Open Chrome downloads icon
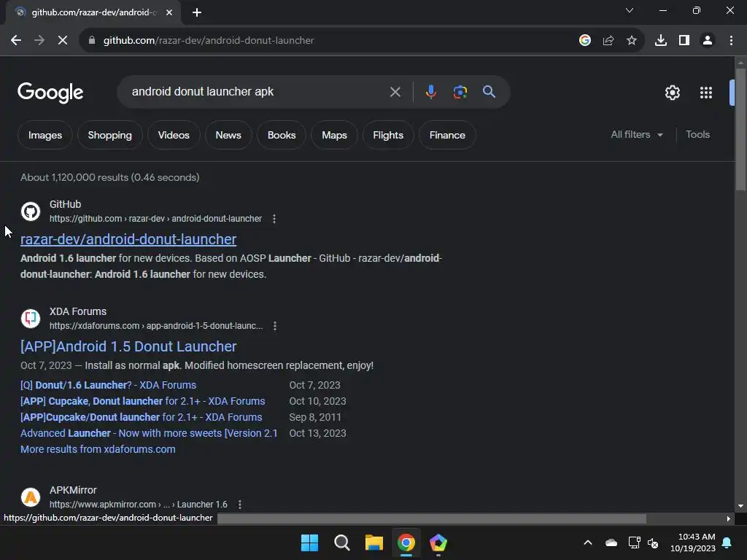747x560 pixels. click(x=661, y=41)
